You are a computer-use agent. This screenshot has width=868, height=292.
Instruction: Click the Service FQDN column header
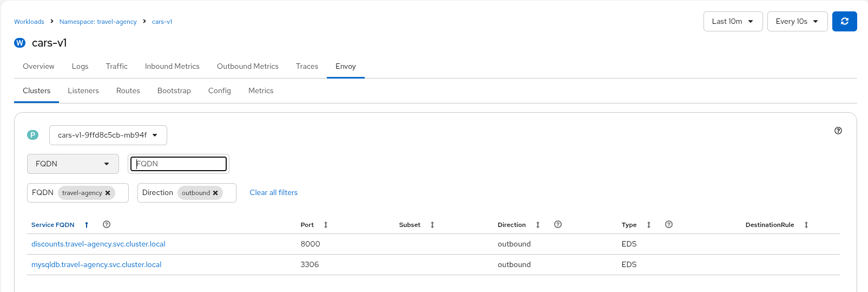53,225
